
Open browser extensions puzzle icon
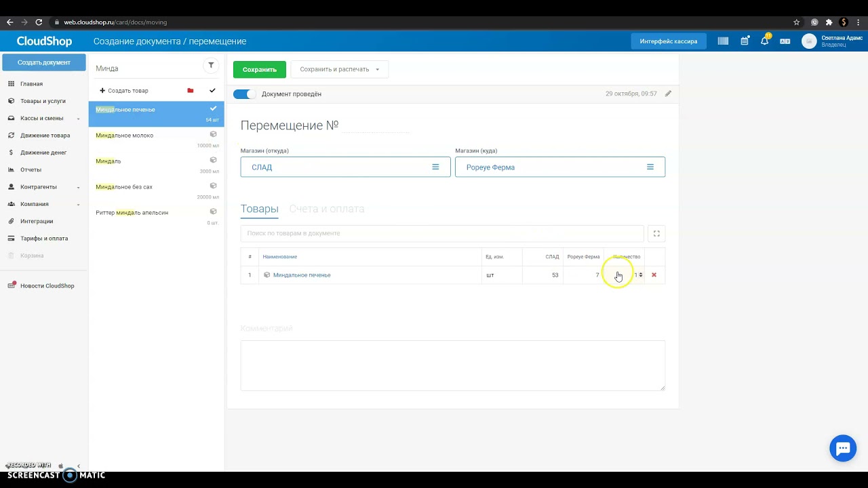(x=829, y=22)
